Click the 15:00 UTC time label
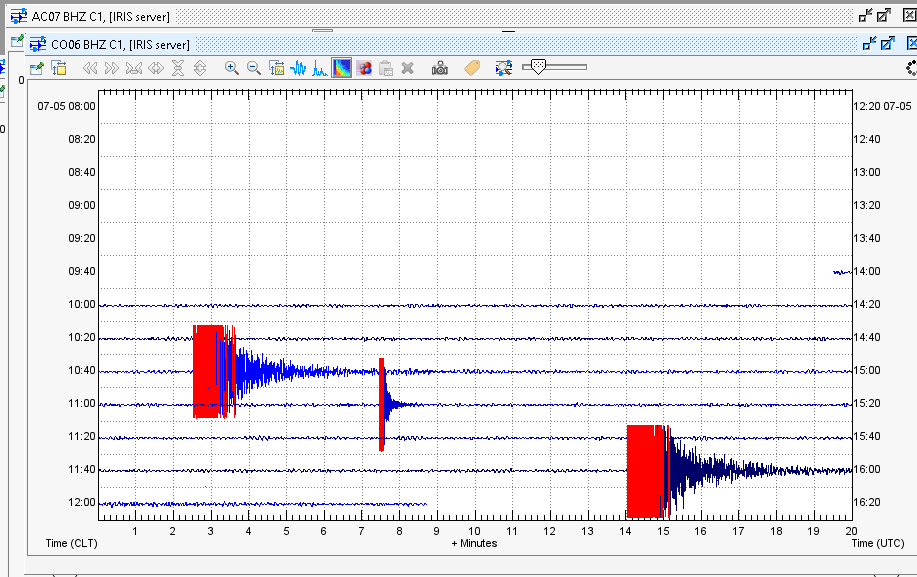Viewport: 917px width, 577px height. (867, 370)
